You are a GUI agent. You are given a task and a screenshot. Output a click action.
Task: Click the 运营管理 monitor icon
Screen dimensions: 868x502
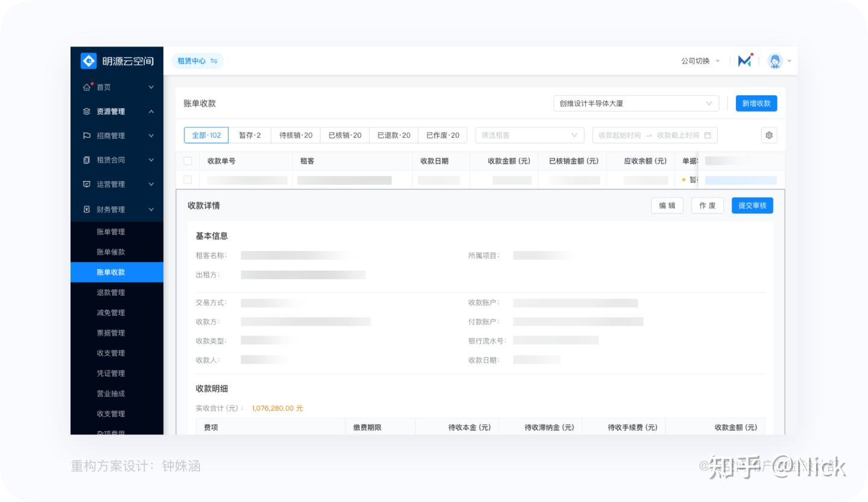click(x=87, y=184)
